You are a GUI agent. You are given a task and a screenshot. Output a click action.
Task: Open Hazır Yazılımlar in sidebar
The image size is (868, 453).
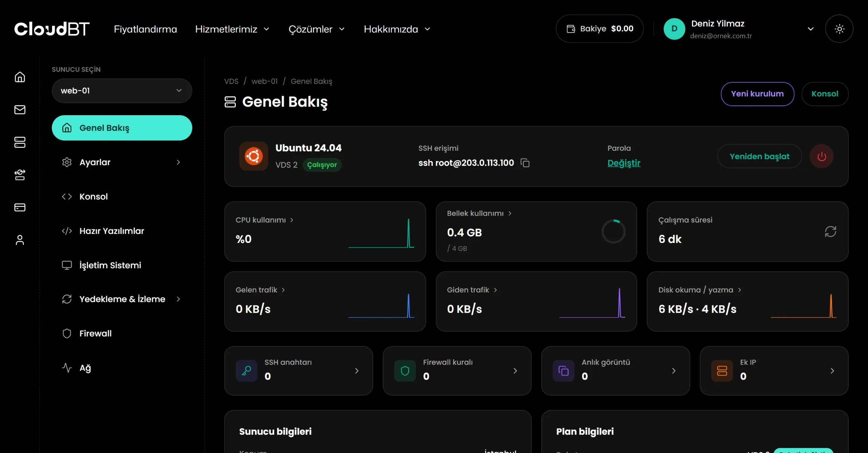tap(122, 231)
